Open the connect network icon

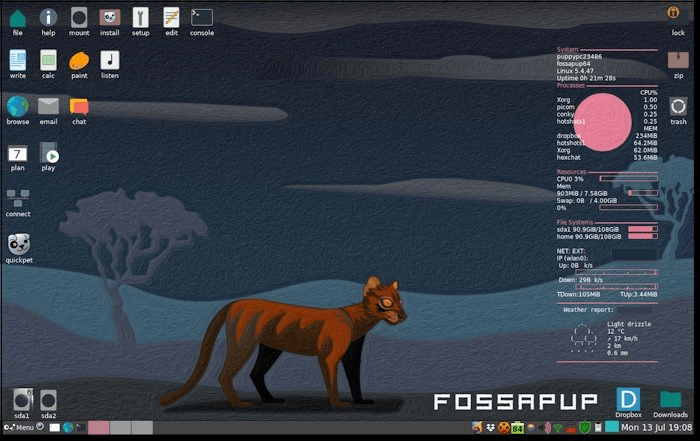pos(18,198)
